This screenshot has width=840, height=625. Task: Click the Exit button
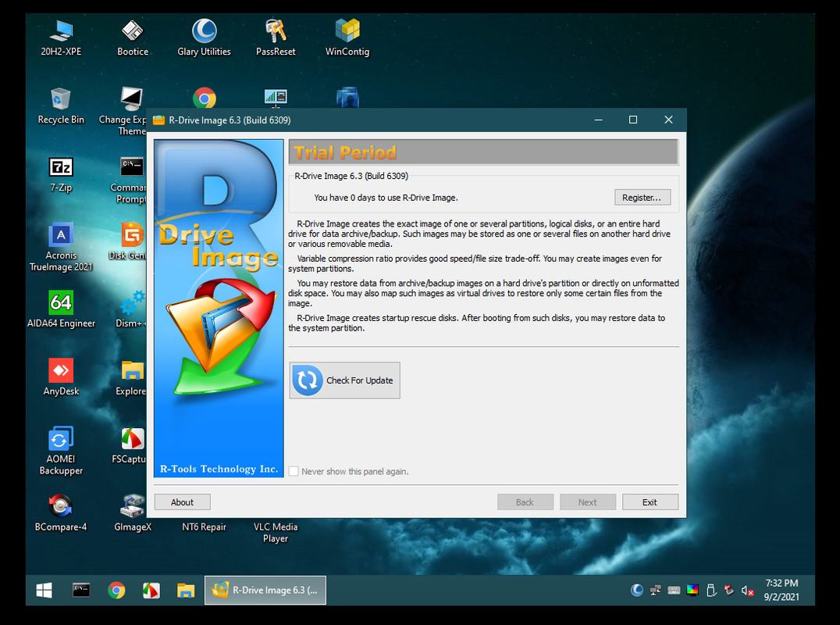[x=650, y=502]
